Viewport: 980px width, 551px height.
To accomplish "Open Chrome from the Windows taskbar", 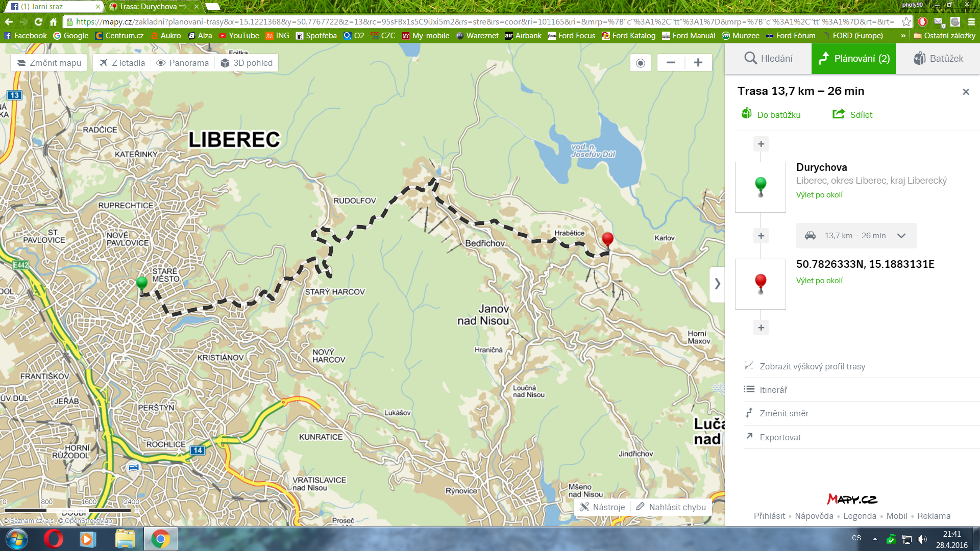I will point(160,539).
